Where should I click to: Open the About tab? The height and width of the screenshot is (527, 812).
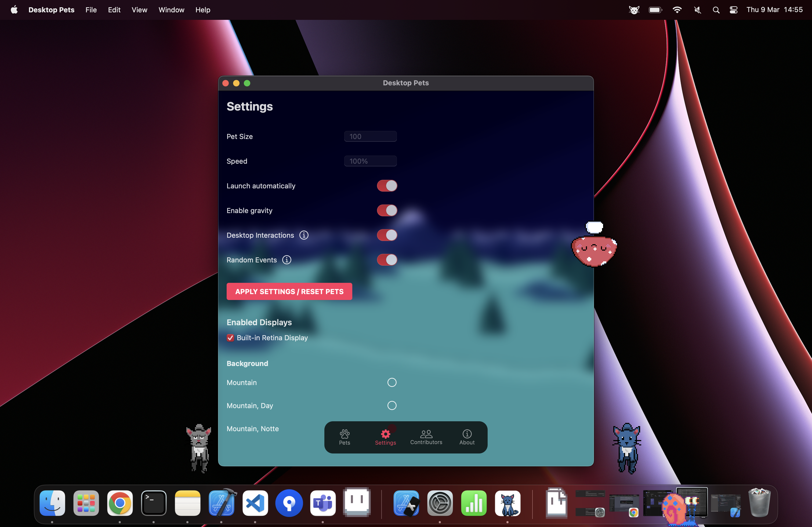point(466,437)
